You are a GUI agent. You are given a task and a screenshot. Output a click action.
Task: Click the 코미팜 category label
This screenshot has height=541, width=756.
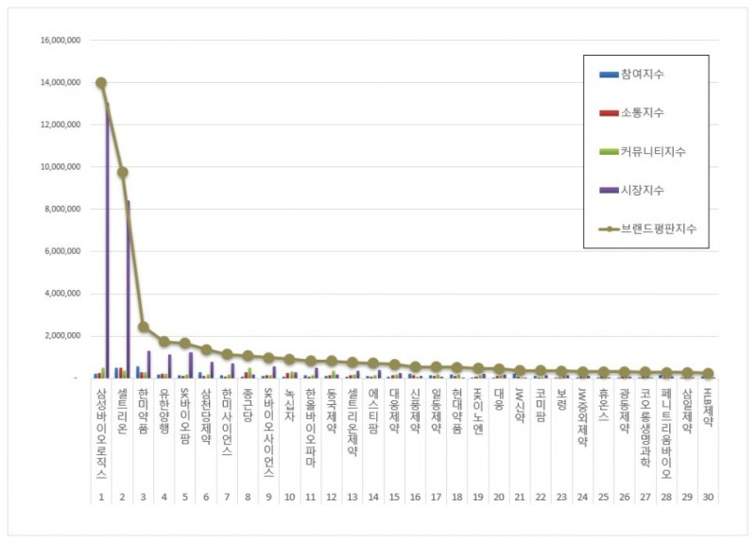[541, 405]
